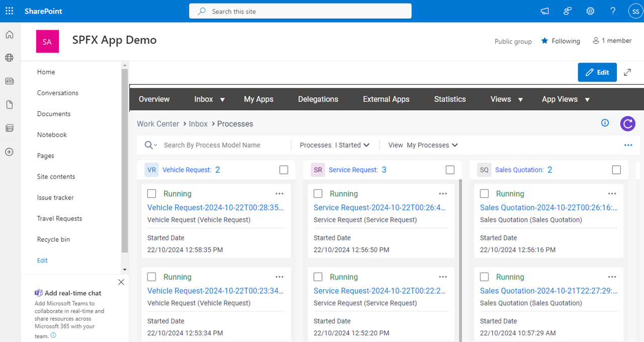Check the Service Request 12:56:50 PM card
644x342 pixels.
tap(318, 193)
